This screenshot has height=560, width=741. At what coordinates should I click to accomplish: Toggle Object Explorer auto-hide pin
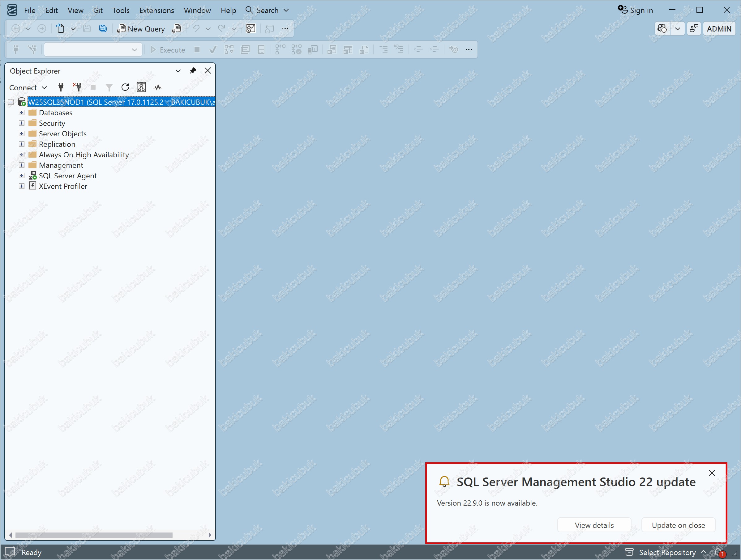pos(193,71)
